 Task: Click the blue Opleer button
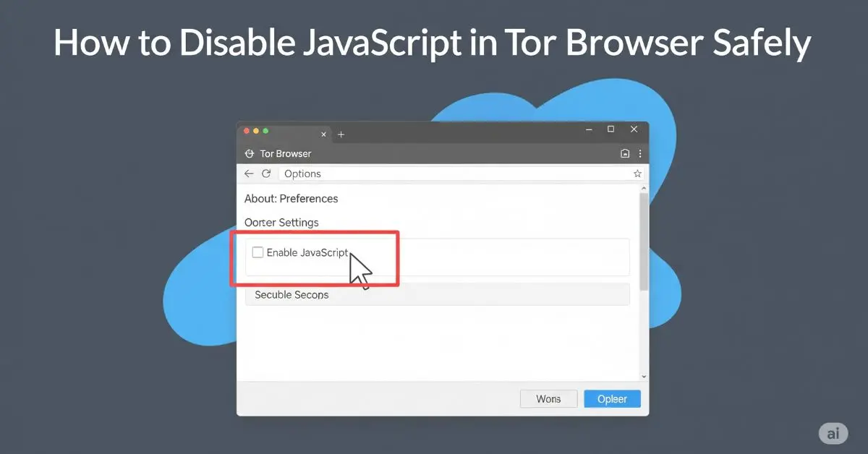coord(613,399)
